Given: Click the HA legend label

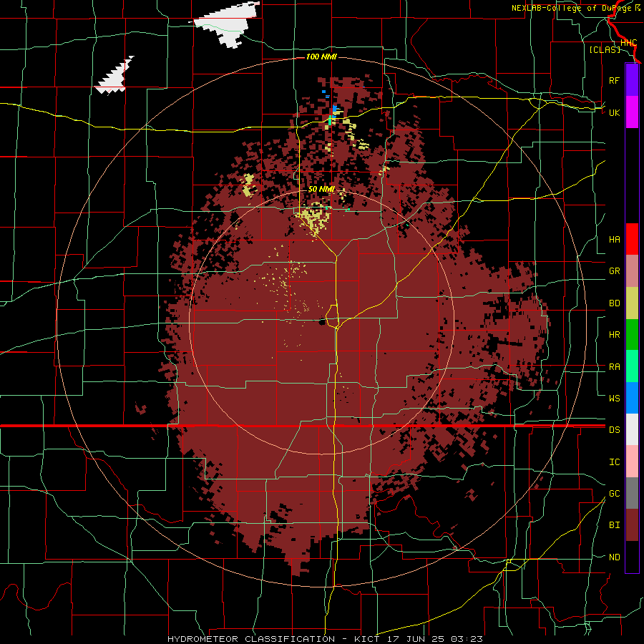Looking at the screenshot, I should tap(614, 239).
